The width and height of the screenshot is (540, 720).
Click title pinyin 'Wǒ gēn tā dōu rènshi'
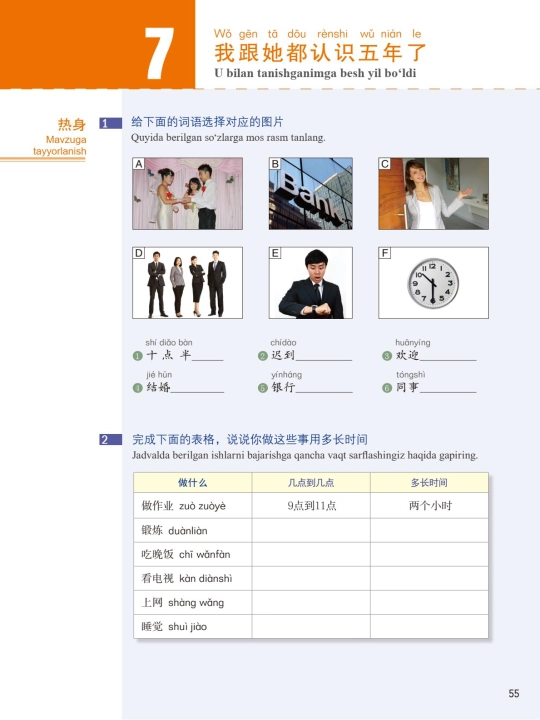pos(281,34)
